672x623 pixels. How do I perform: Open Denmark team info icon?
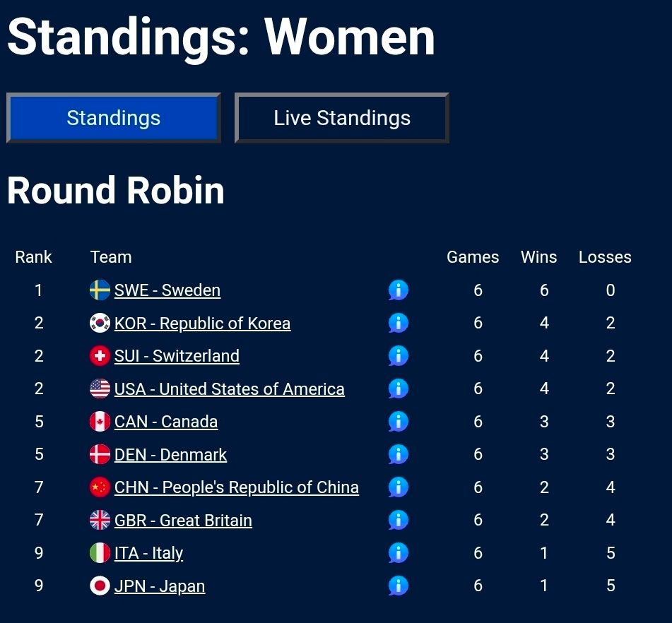[x=399, y=455]
